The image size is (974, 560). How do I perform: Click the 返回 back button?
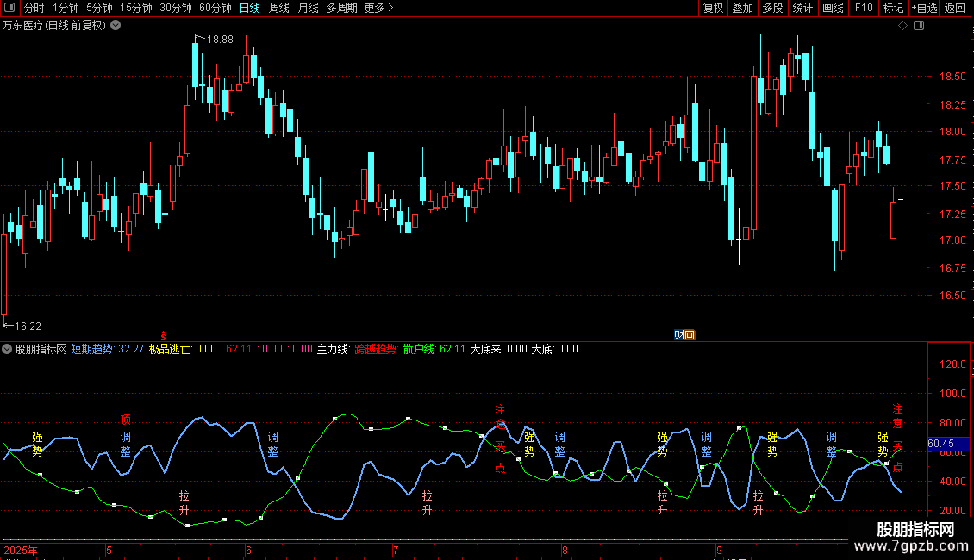click(955, 9)
